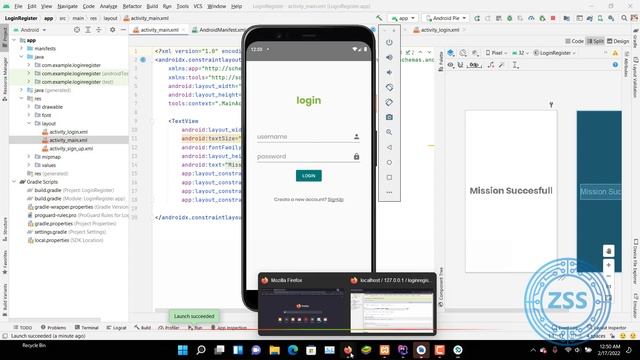Click the red Stop app icon
The image size is (640, 360).
click(x=553, y=18)
